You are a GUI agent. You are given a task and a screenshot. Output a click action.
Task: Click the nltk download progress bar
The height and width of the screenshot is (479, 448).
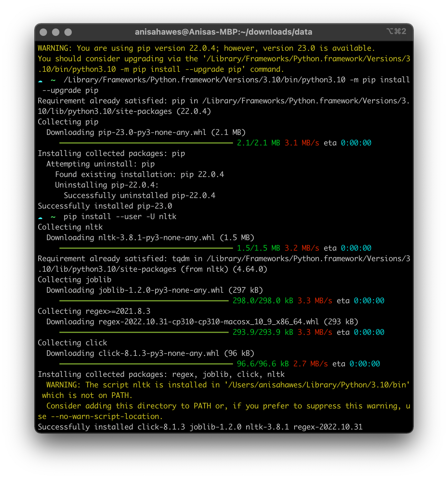coord(145,248)
